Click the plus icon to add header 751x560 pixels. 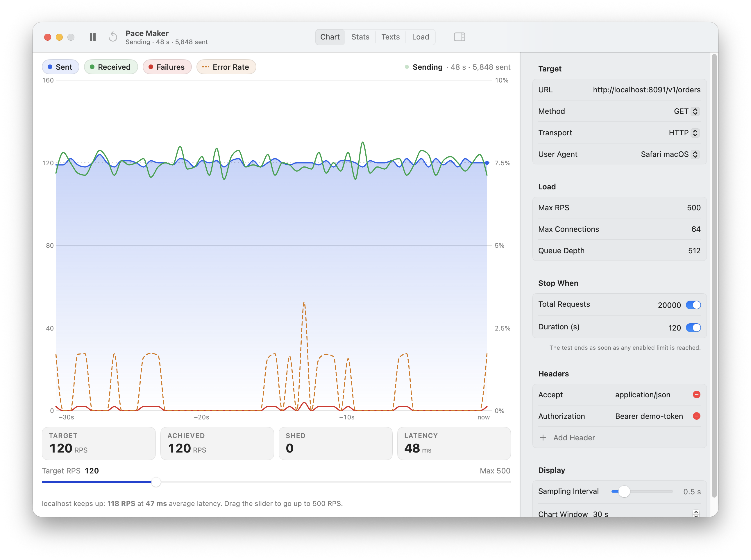click(543, 438)
